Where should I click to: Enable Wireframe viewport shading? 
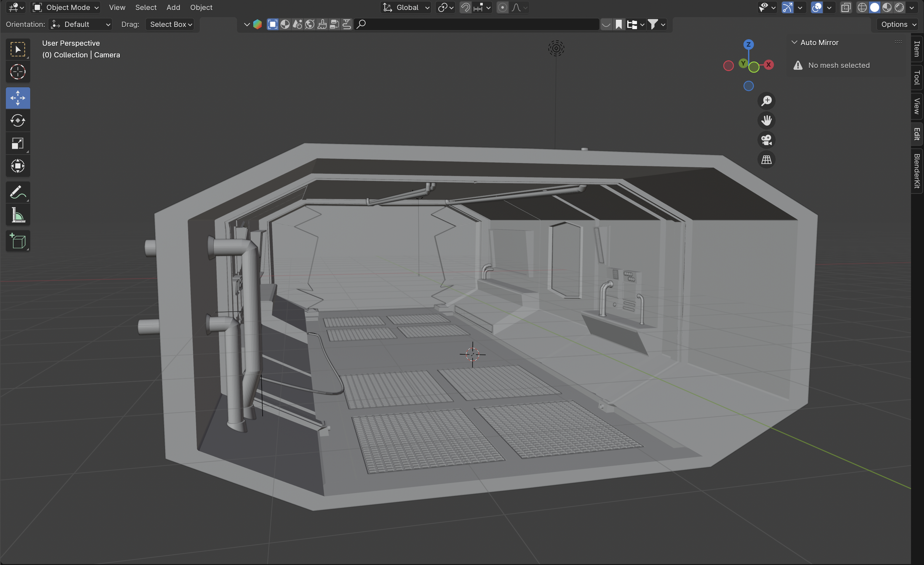pyautogui.click(x=862, y=7)
